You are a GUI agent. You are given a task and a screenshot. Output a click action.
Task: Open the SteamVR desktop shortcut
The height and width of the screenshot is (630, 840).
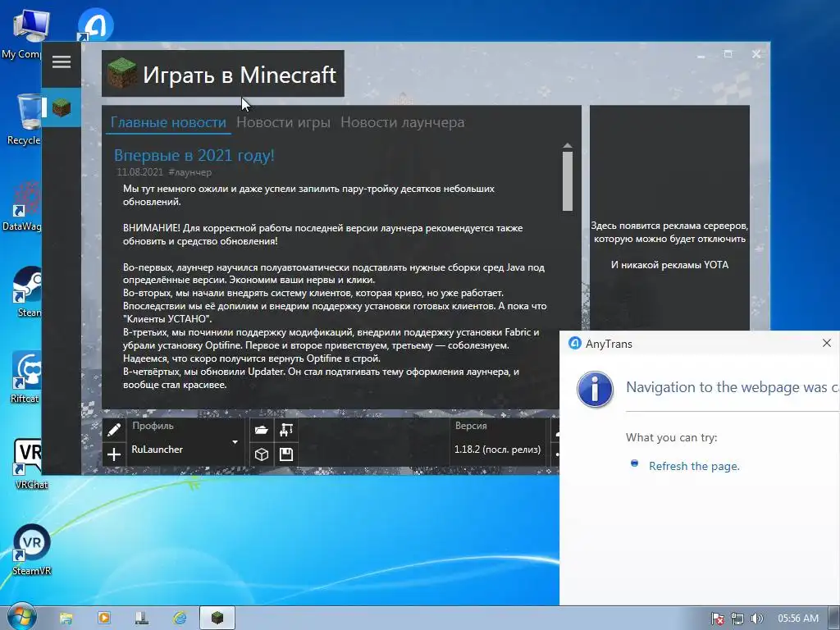point(32,549)
